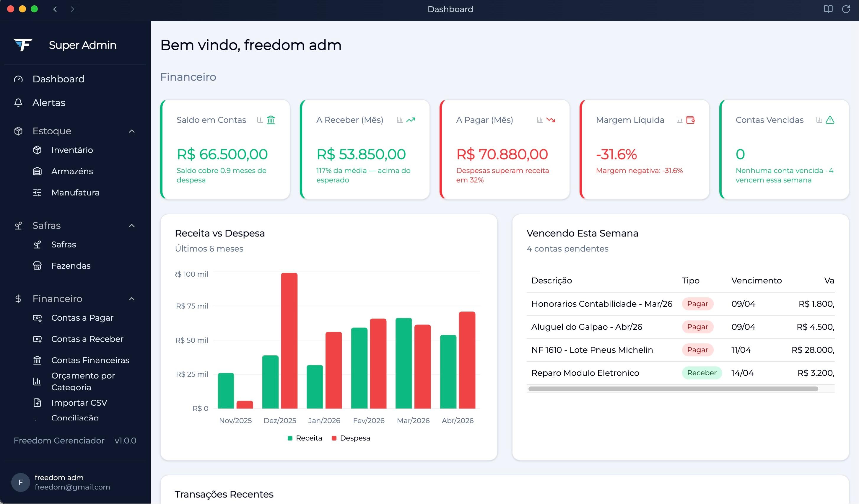Click the Freedom logo icon in sidebar
The height and width of the screenshot is (504, 859).
[23, 45]
